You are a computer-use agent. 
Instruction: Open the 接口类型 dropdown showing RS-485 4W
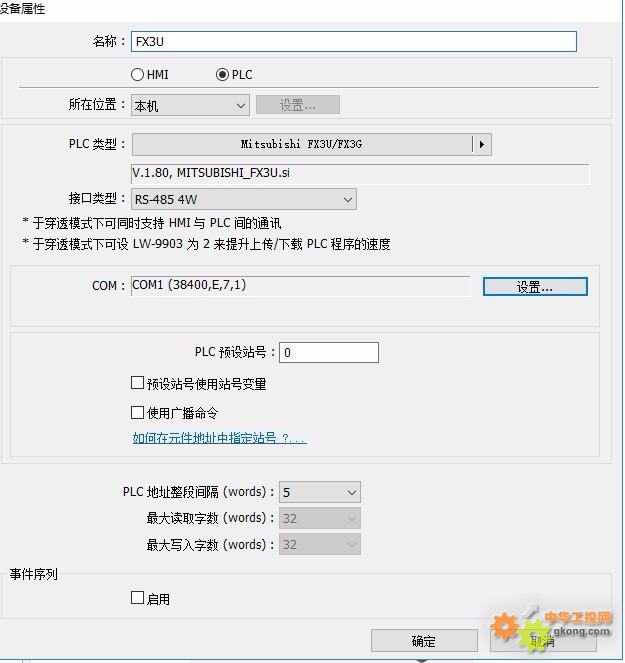pyautogui.click(x=244, y=199)
